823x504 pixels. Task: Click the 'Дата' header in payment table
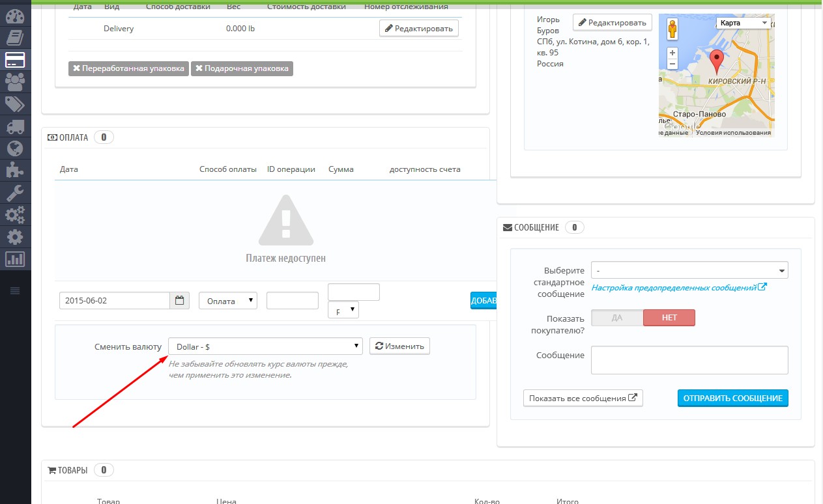point(69,169)
